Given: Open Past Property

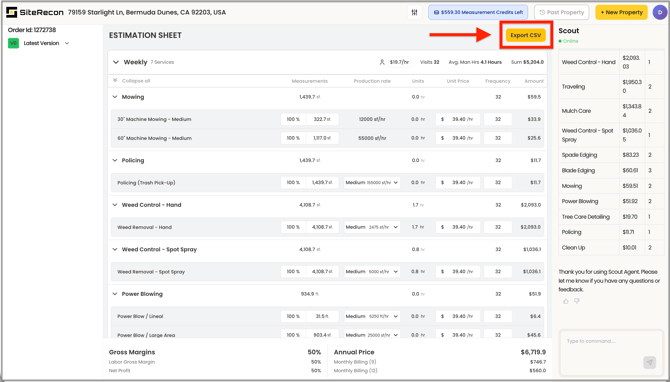Looking at the screenshot, I should pos(561,12).
